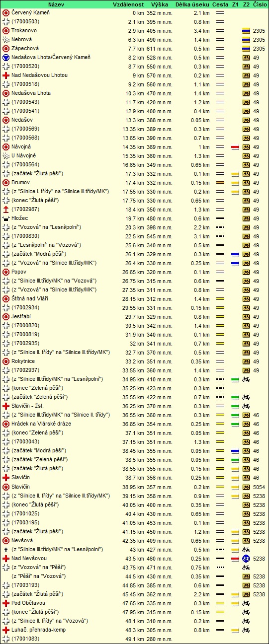269x644 pixels.
Task: Click the blue cyclist icon in Nad Nevšovou row
Action: coord(246,558)
